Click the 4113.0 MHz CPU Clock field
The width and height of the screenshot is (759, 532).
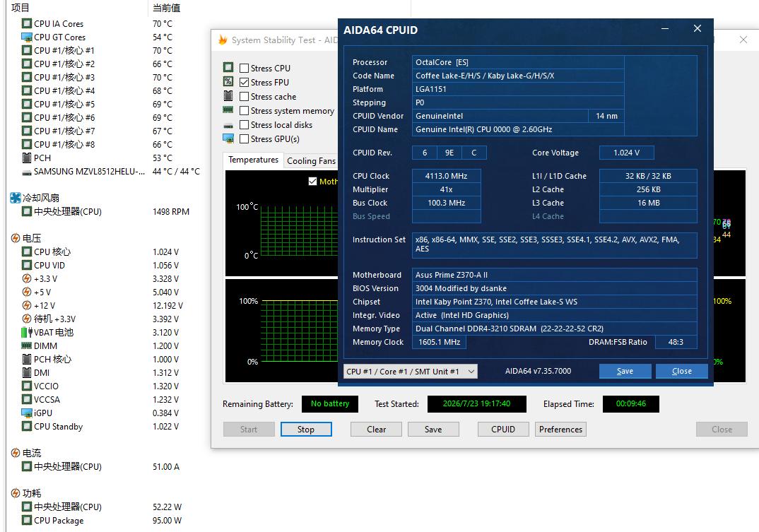pos(447,176)
